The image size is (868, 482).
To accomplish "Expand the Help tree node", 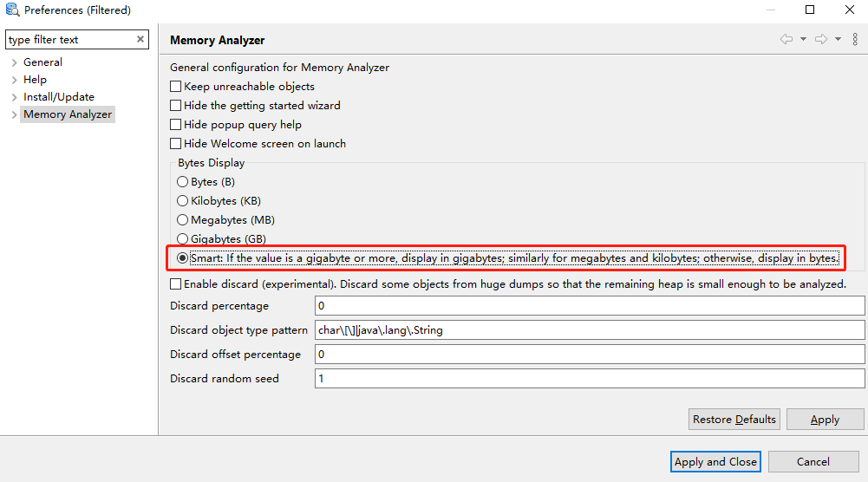I will click(x=15, y=80).
